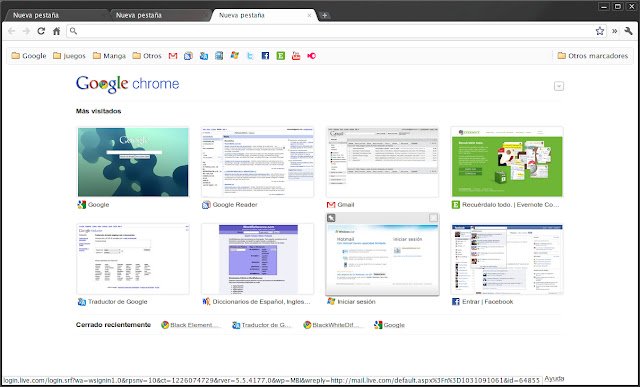Click the Google link under first thumbnail
The height and width of the screenshot is (387, 640).
click(98, 205)
